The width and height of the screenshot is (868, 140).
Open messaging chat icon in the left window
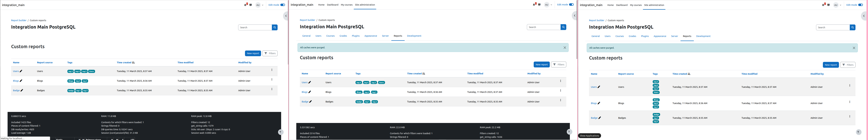pyautogui.click(x=251, y=5)
